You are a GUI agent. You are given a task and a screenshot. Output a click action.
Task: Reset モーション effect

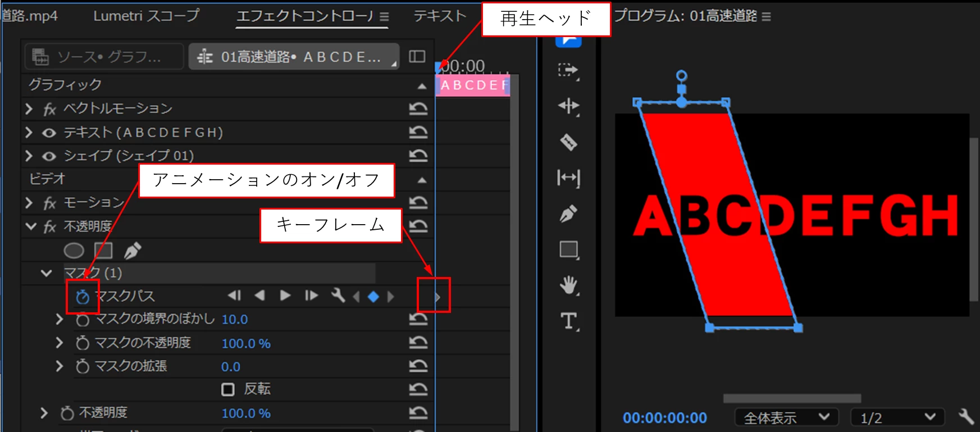click(418, 202)
